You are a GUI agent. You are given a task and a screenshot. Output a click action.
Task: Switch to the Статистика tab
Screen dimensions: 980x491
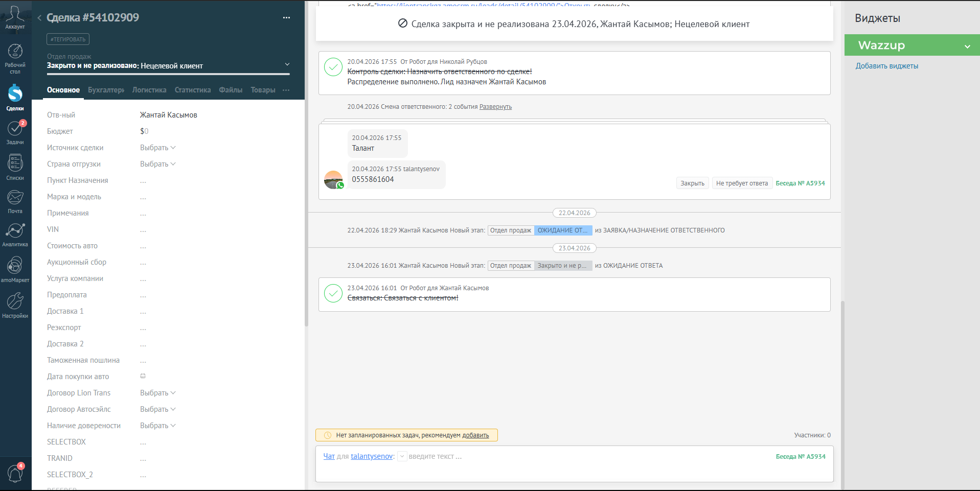click(x=193, y=90)
